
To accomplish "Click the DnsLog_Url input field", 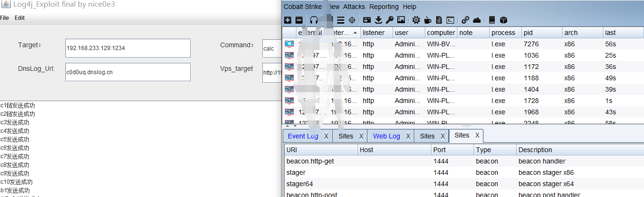I will tap(127, 72).
